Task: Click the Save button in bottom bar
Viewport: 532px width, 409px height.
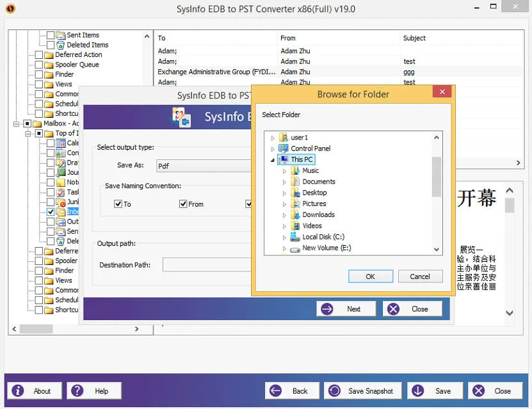Action: 435,391
